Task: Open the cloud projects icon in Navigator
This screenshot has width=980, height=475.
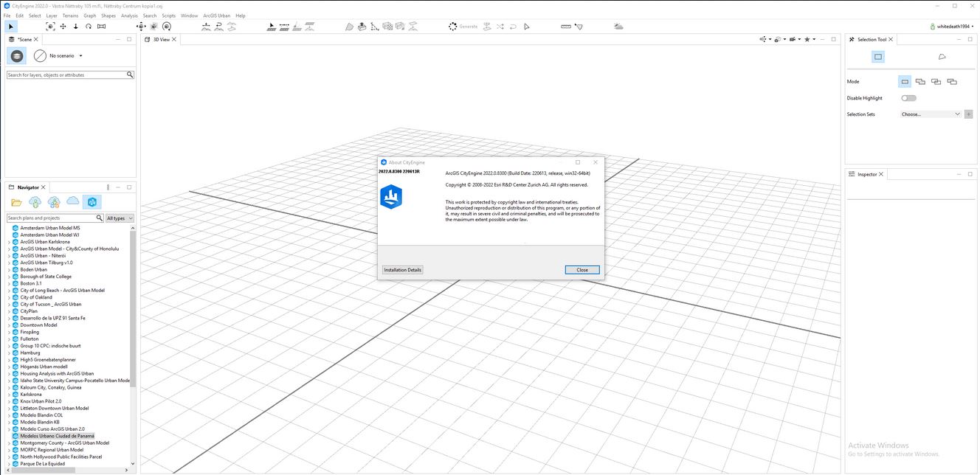Action: (73, 201)
